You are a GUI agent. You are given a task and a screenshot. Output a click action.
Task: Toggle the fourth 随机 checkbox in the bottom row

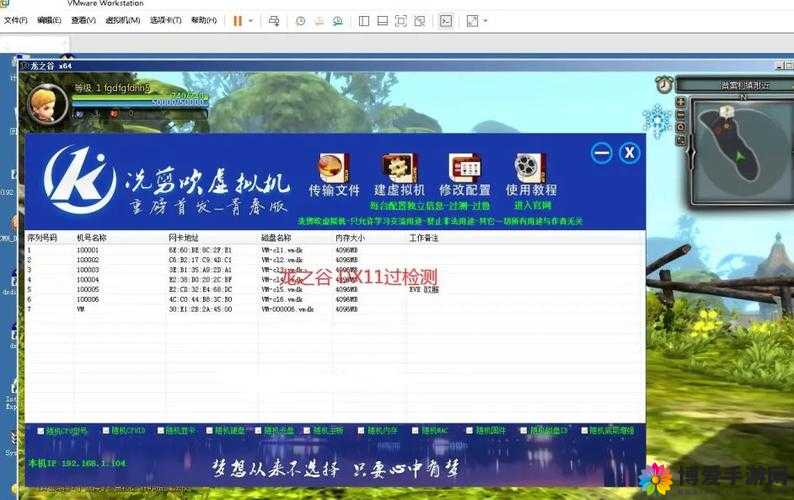pos(209,431)
